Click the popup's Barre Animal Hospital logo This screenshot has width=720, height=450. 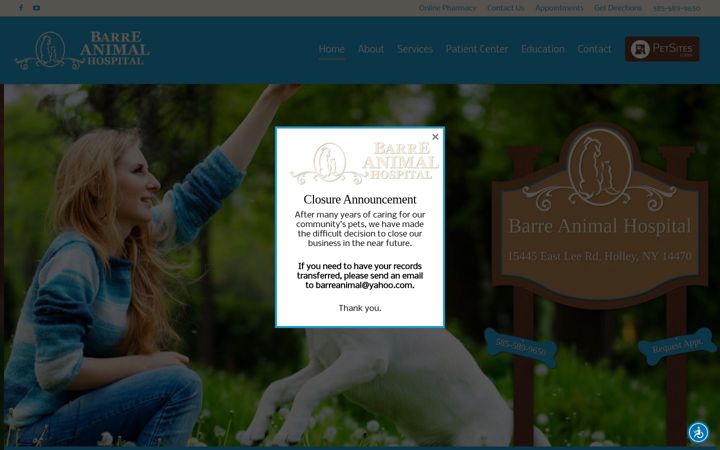pos(365,162)
